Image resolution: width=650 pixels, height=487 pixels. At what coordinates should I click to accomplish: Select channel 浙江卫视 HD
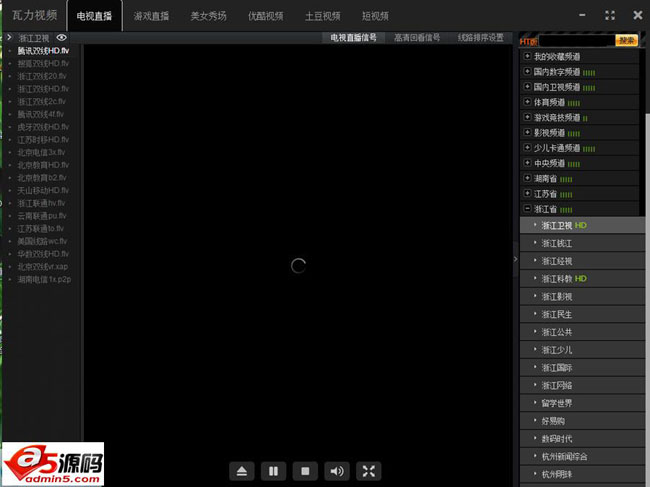coord(582,225)
